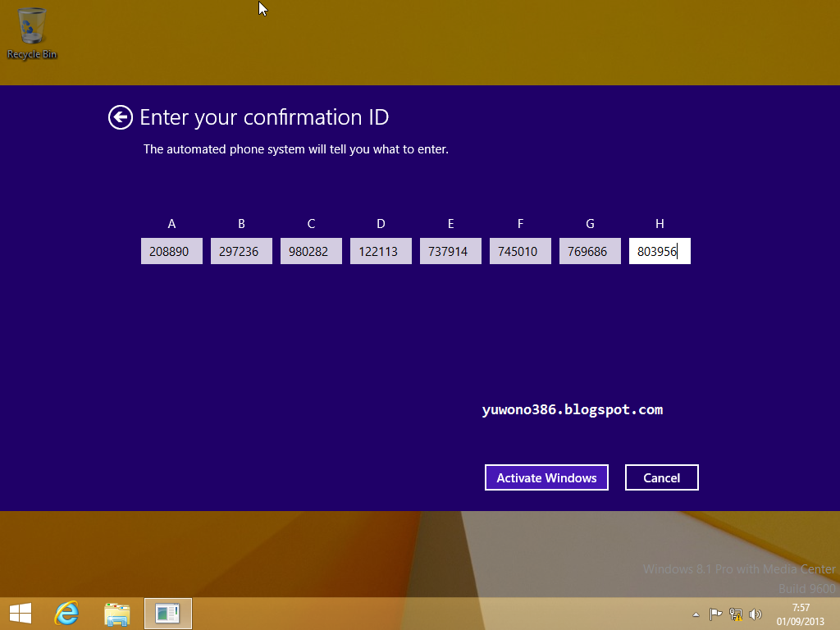The image size is (840, 630).
Task: Open the network status tray icon
Action: point(736,614)
